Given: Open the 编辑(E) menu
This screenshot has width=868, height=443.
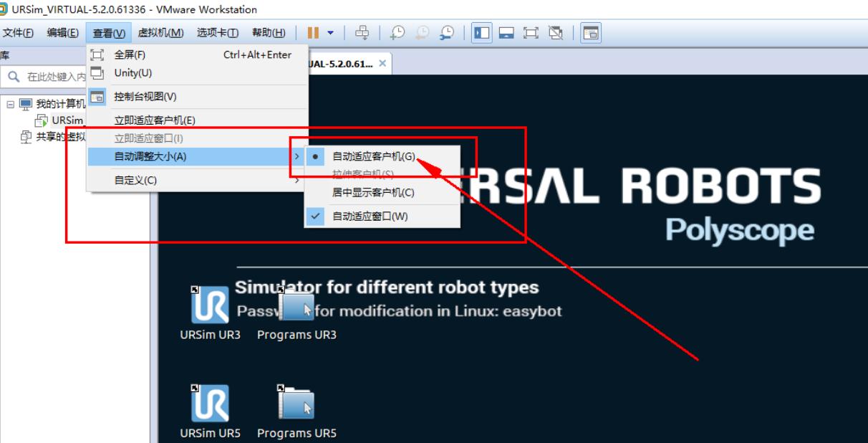Looking at the screenshot, I should 62,33.
